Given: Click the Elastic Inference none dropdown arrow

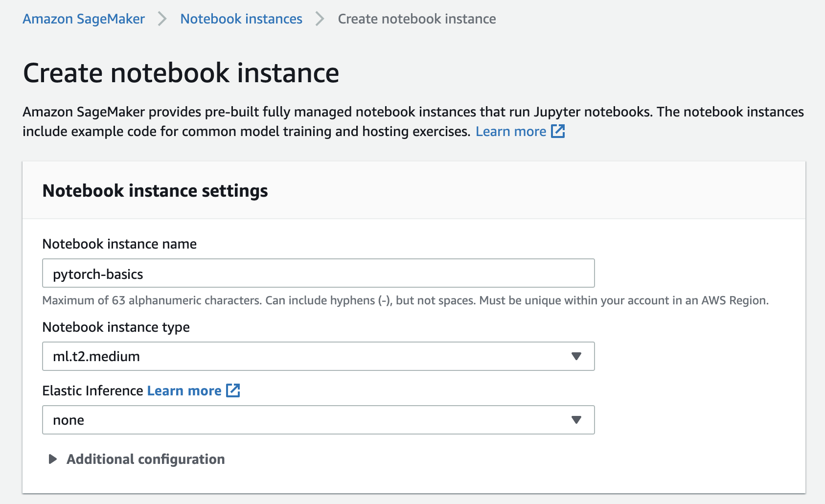Looking at the screenshot, I should (x=576, y=420).
